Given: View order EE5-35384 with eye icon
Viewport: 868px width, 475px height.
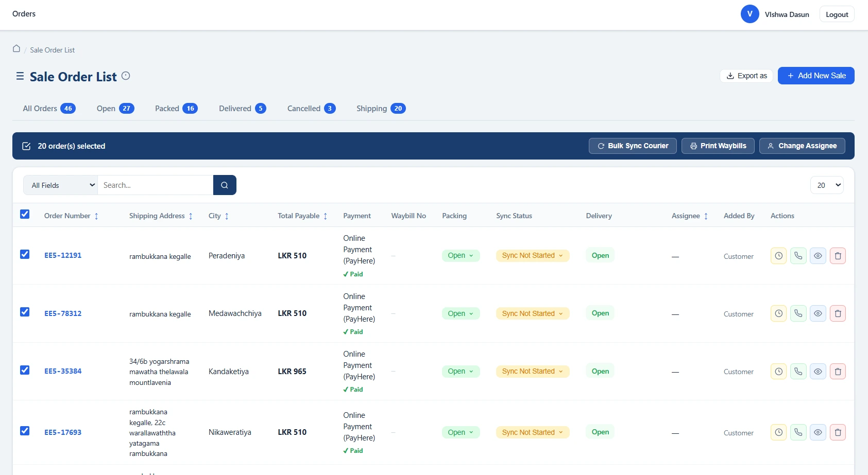Looking at the screenshot, I should point(818,371).
